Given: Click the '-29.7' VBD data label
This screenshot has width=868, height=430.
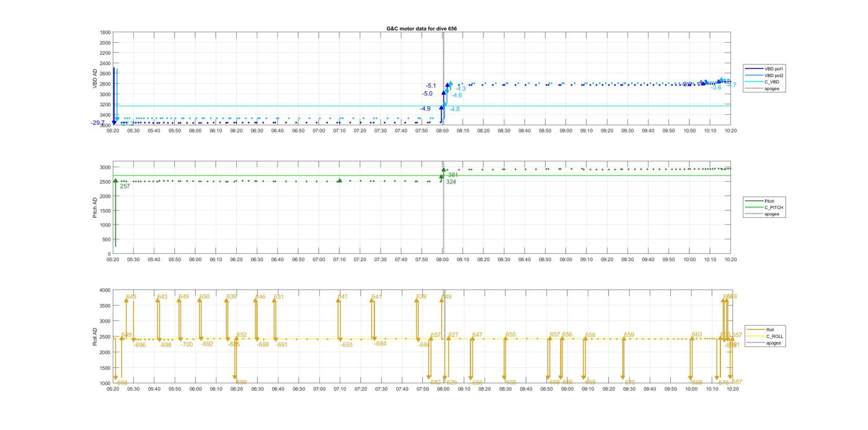Looking at the screenshot, I should click(x=98, y=123).
